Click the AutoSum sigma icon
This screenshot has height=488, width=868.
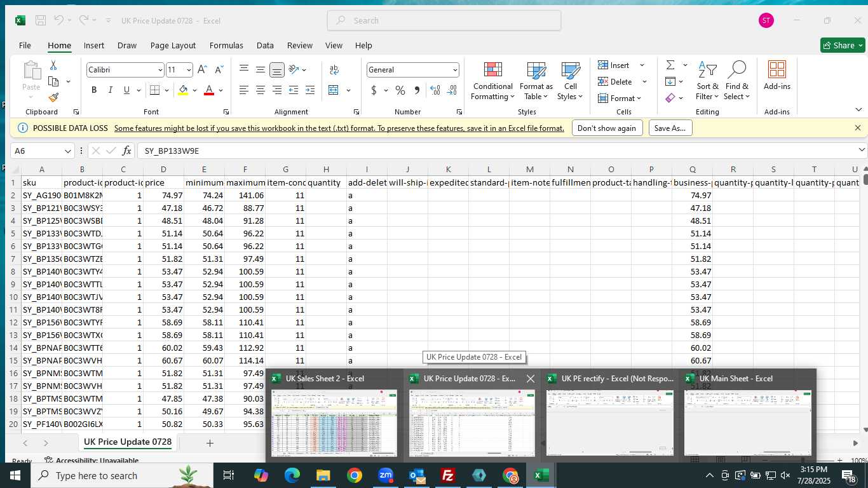(670, 65)
